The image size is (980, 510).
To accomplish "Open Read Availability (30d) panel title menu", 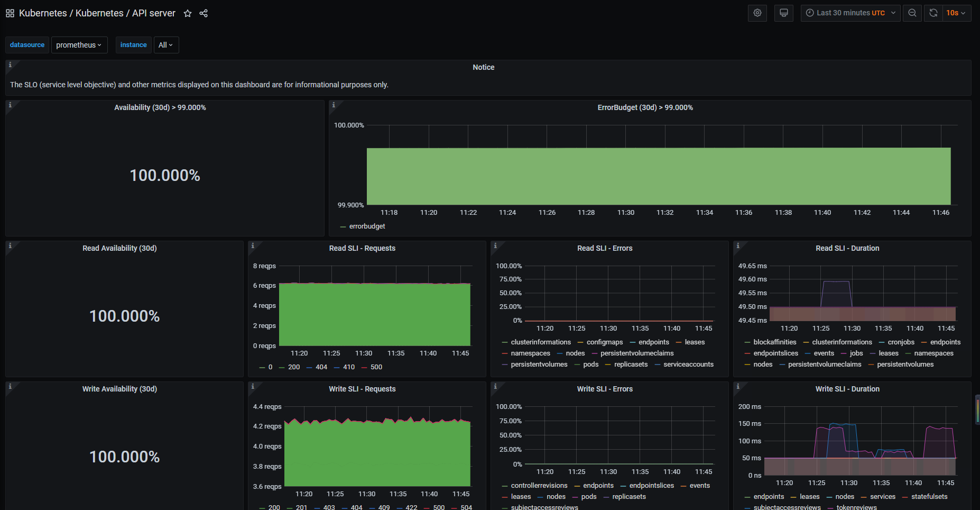I will (x=119, y=248).
